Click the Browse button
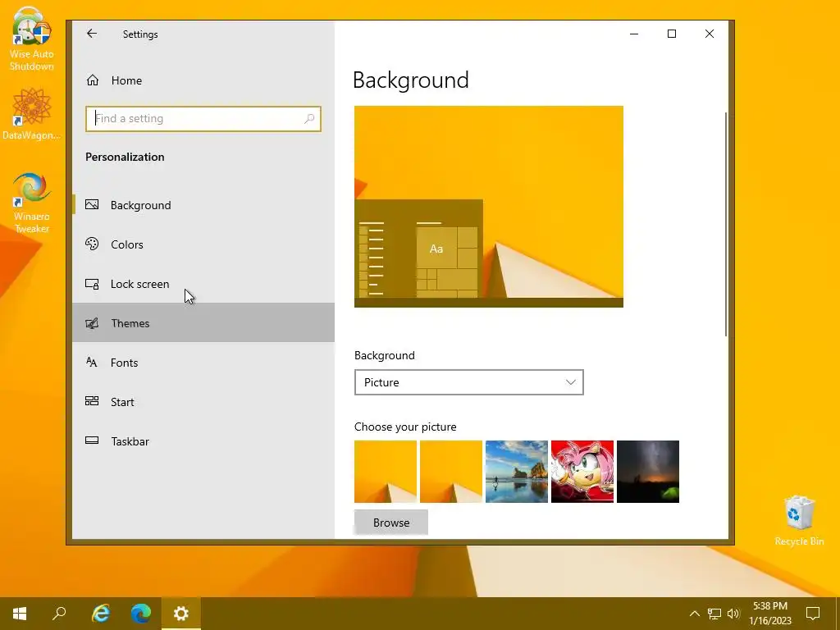Screen dimensions: 840x630 (391, 523)
